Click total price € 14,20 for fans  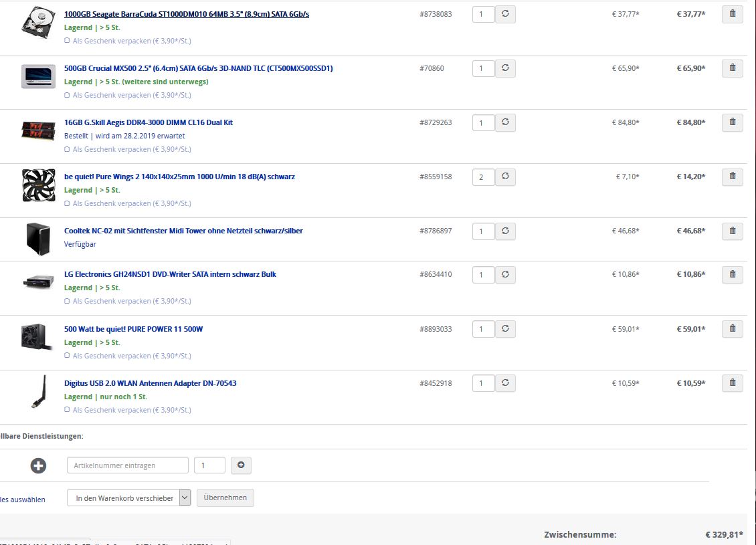point(691,177)
